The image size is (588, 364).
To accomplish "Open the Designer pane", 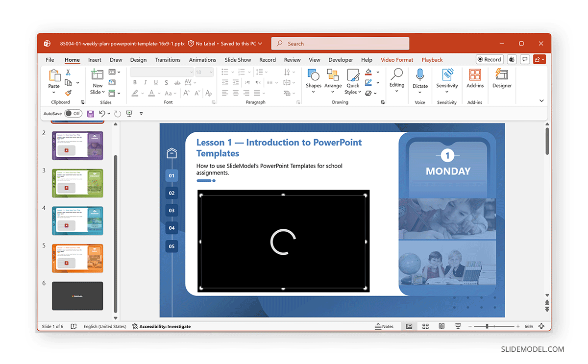I will pos(502,82).
